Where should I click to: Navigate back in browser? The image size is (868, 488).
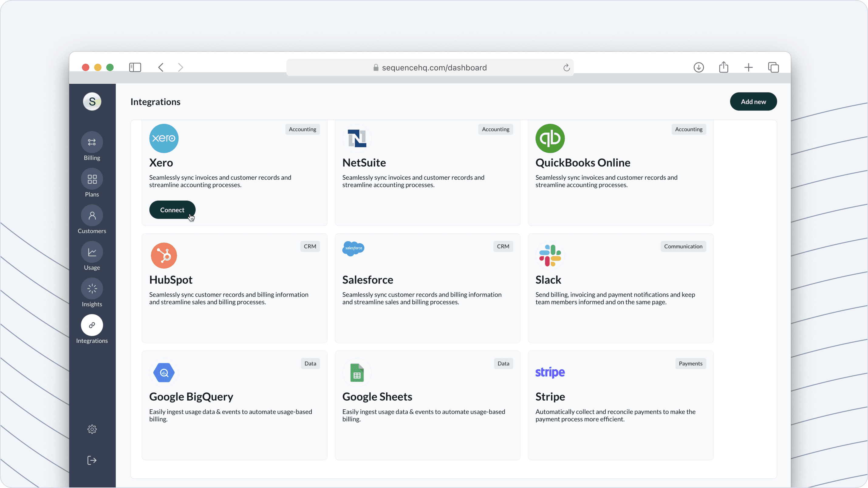pyautogui.click(x=161, y=67)
